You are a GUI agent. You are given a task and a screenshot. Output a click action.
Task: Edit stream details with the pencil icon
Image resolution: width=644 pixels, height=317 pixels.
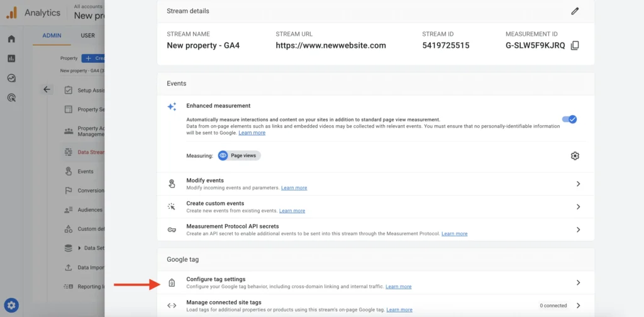pos(575,11)
